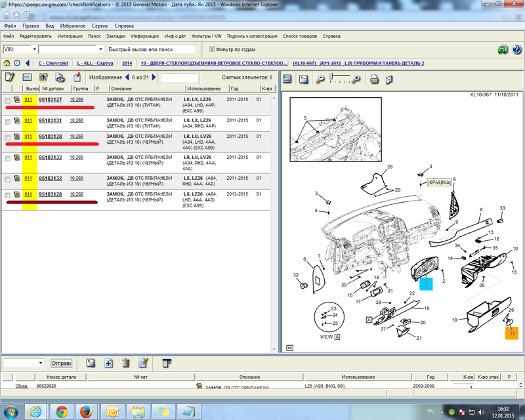Viewport: 525px width, 420px height.
Task: Open the green vehicle information icon
Action: [x=503, y=50]
